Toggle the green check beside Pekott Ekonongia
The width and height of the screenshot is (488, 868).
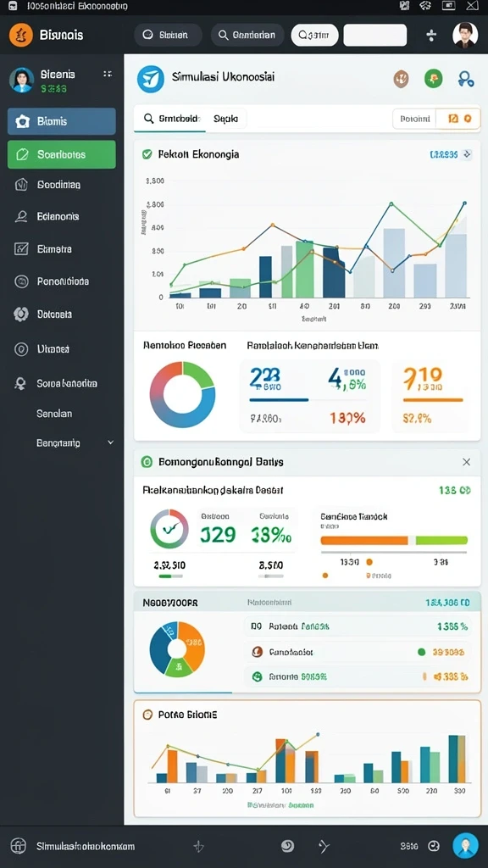coord(147,154)
